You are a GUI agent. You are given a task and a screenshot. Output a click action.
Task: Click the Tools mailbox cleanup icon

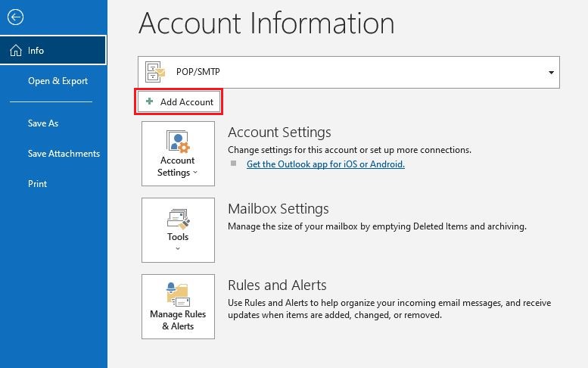pos(178,219)
